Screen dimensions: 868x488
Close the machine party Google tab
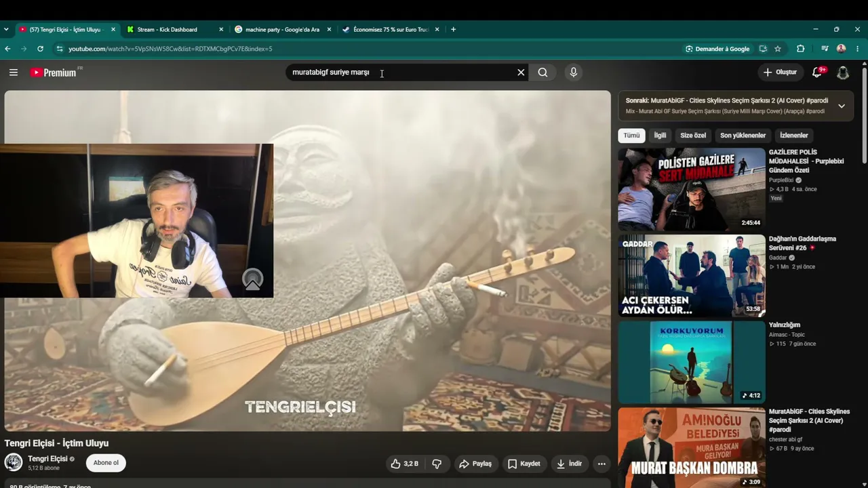coord(329,29)
